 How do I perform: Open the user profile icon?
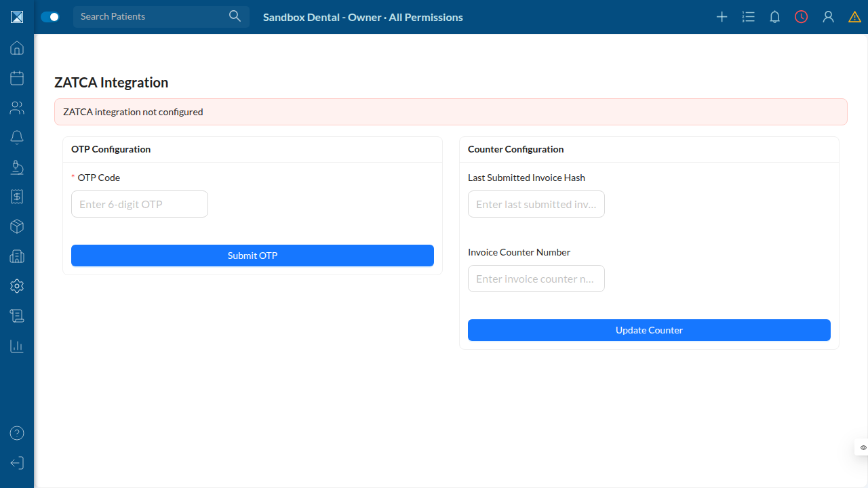point(828,17)
